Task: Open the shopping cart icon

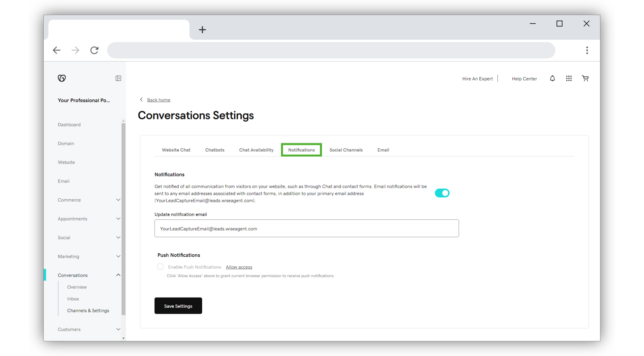Action: pyautogui.click(x=585, y=78)
